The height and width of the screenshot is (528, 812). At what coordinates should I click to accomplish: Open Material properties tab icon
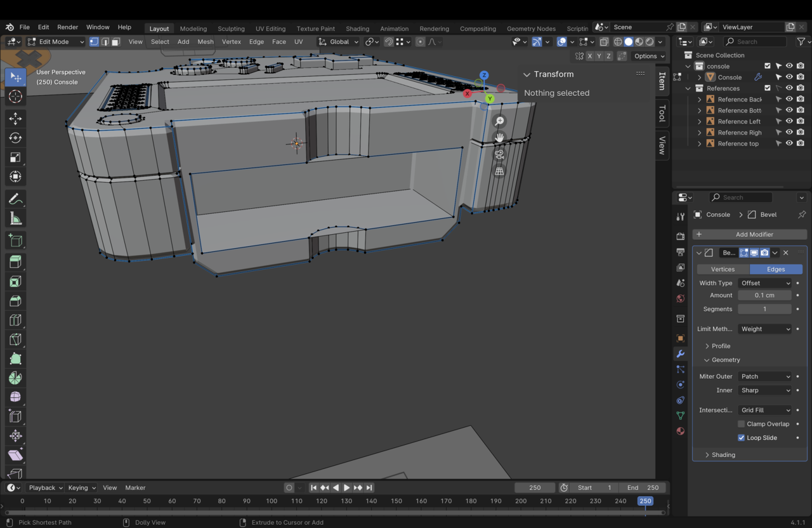(x=680, y=431)
